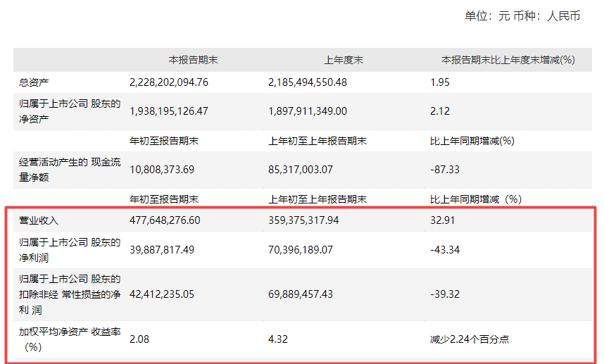The height and width of the screenshot is (364, 604).
Task: Click the 经营活动产生的现金流量净额 label
Action: coord(70,170)
